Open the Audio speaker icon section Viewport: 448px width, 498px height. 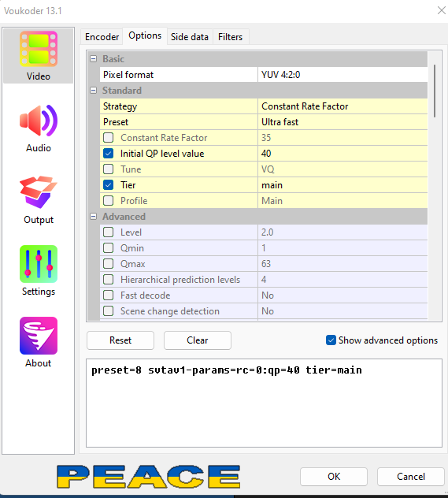click(39, 121)
